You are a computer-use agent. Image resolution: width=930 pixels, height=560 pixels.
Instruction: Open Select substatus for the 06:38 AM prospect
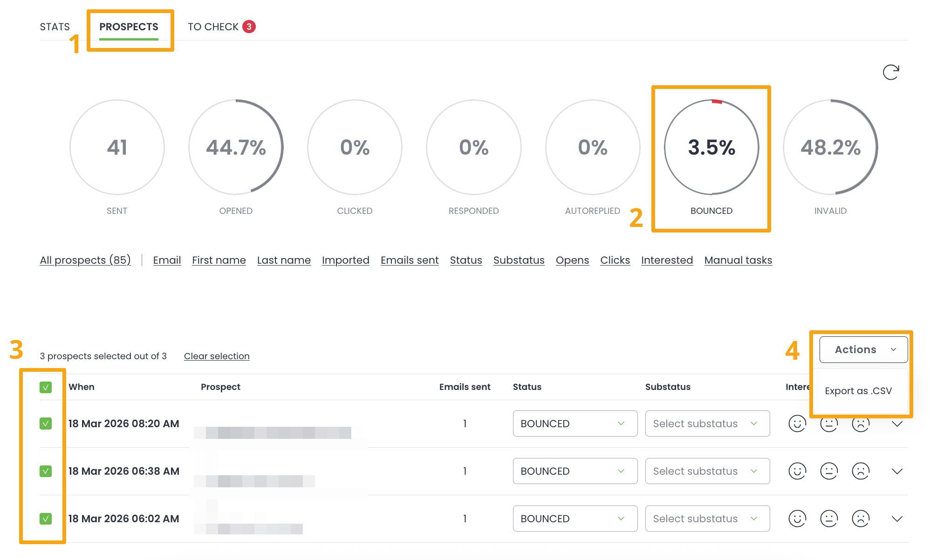tap(707, 471)
